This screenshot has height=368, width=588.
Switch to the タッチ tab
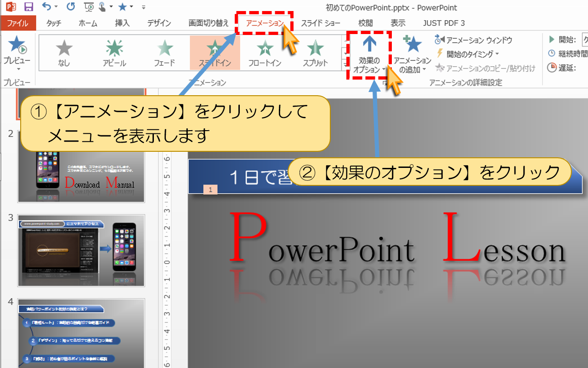[x=54, y=23]
